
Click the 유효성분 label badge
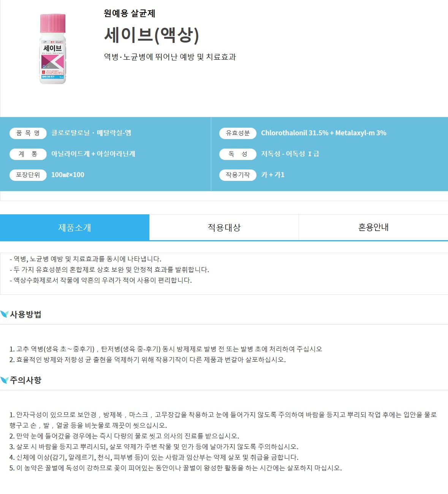tap(238, 133)
